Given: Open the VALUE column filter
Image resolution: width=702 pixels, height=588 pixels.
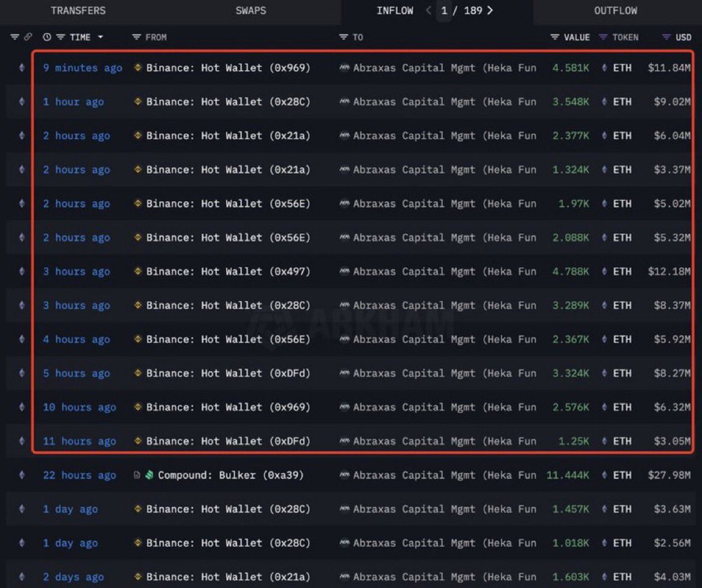Looking at the screenshot, I should (555, 37).
